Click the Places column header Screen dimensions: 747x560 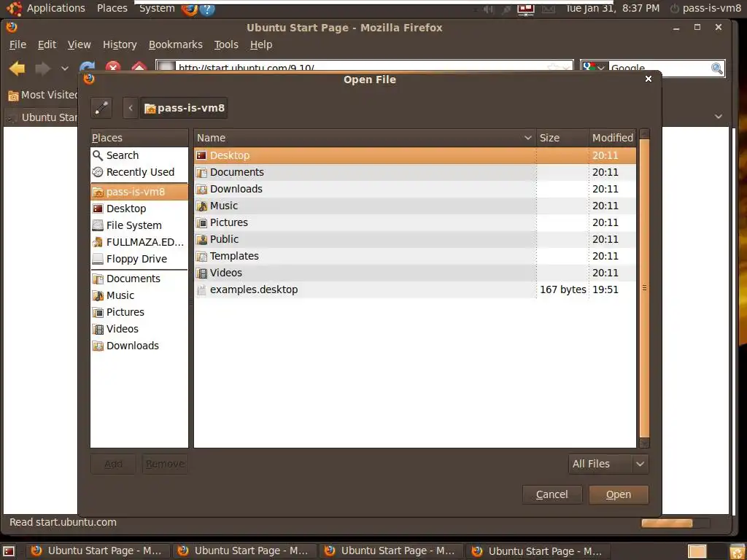click(139, 138)
